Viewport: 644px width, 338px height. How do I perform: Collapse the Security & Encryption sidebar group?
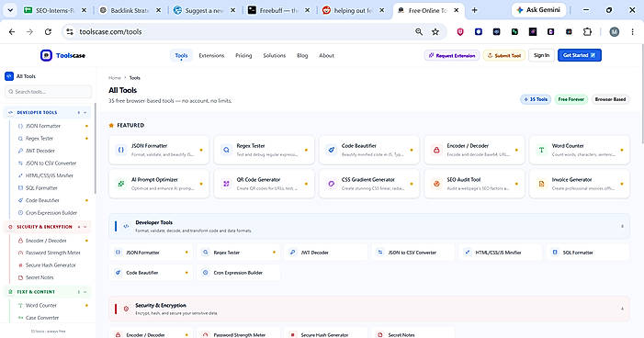coord(85,227)
